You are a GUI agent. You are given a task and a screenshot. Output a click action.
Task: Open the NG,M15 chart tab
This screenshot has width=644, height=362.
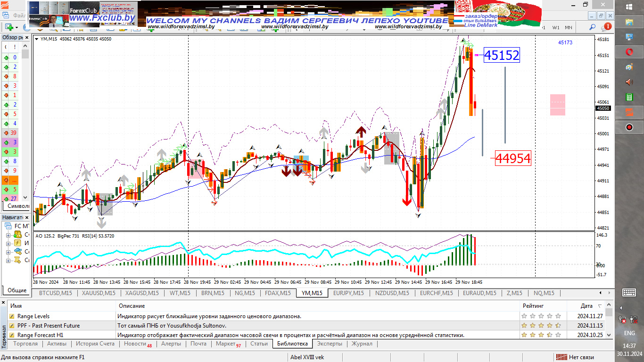coord(245,293)
